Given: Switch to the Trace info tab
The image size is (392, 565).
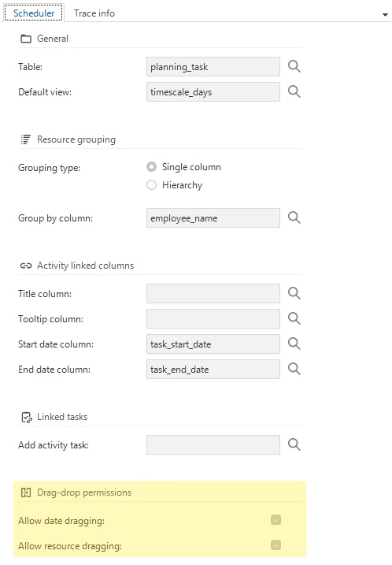Looking at the screenshot, I should [94, 13].
